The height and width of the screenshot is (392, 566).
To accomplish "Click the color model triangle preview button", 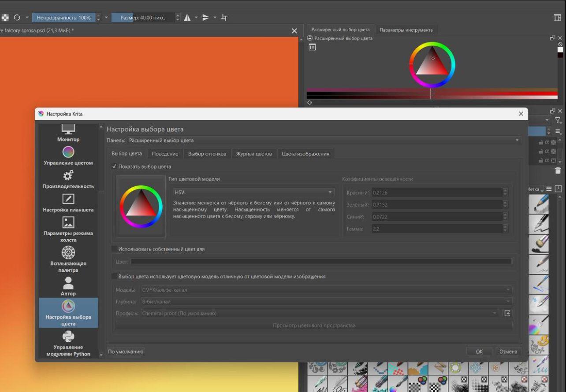I will tap(141, 207).
